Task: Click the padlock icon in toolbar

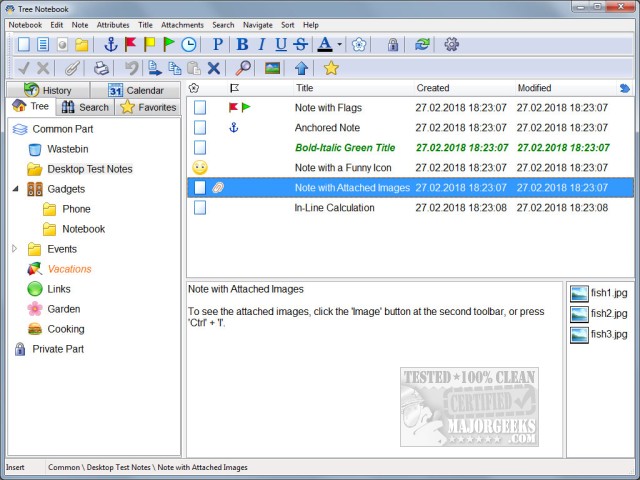Action: click(393, 45)
